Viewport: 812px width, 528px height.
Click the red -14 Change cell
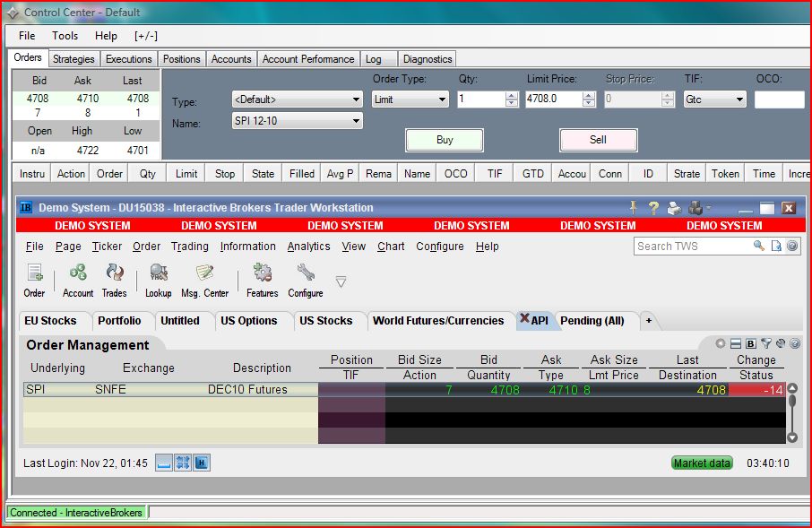click(757, 390)
